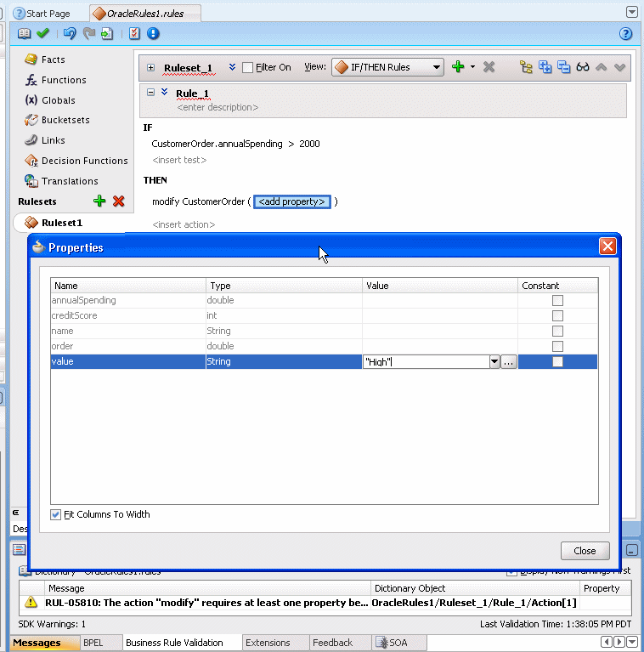Image resolution: width=644 pixels, height=652 pixels.
Task: Uncheck Fit Columns To Width
Action: (56, 514)
